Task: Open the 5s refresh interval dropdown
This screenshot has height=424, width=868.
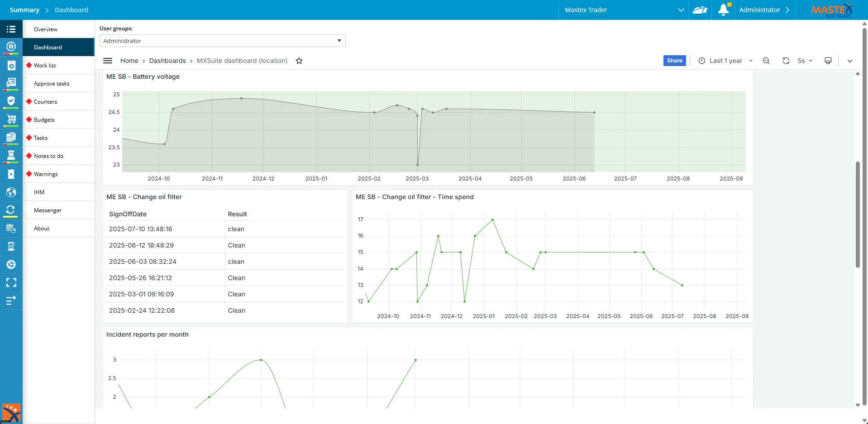Action: [805, 61]
